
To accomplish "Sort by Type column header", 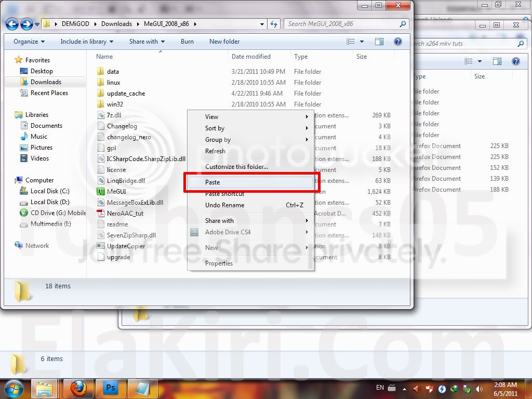I will point(301,56).
